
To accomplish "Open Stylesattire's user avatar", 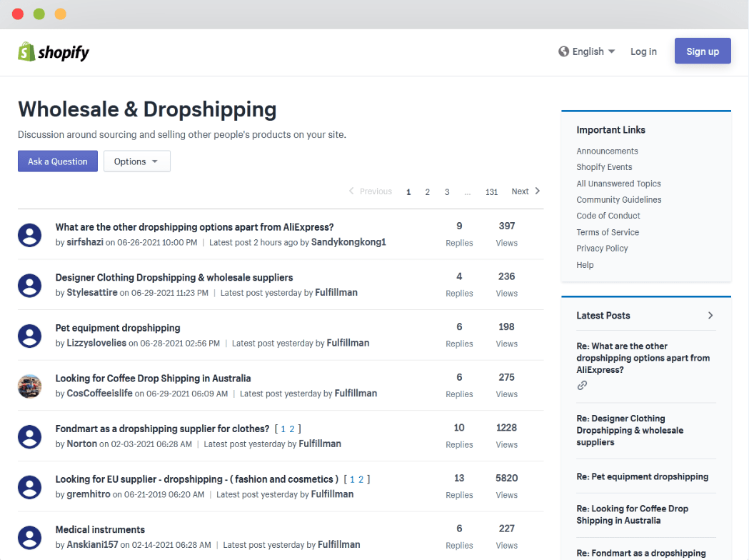I will pos(29,285).
